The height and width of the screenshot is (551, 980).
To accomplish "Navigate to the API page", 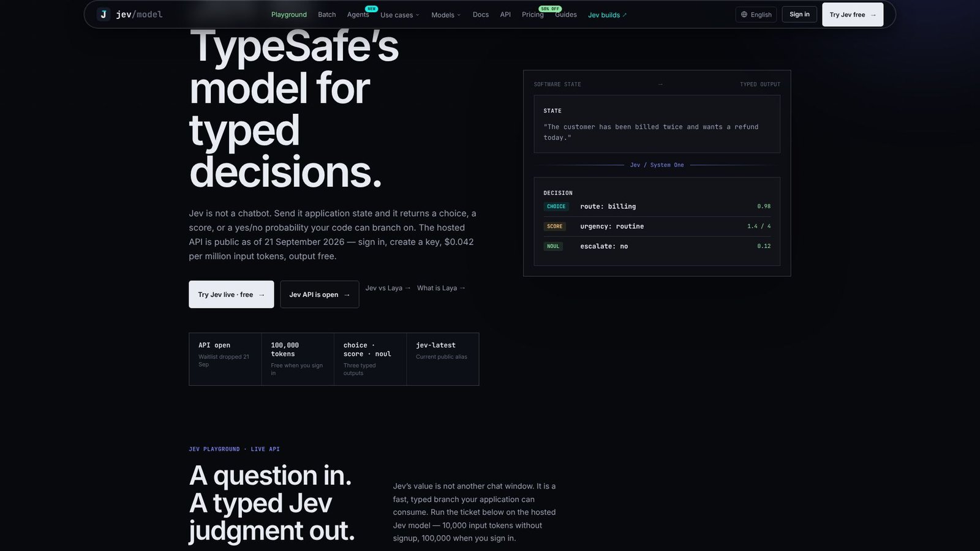I will pos(505,15).
